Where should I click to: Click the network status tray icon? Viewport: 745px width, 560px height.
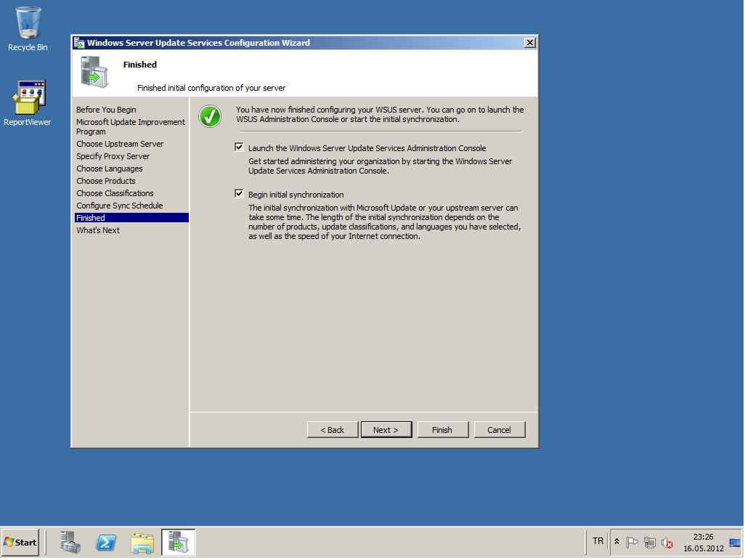click(x=650, y=543)
